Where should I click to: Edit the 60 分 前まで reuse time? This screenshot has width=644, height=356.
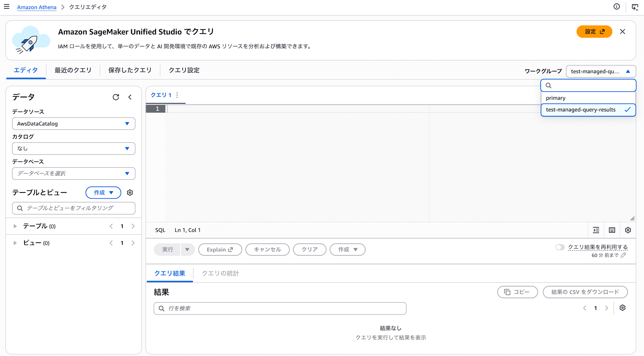(623, 255)
